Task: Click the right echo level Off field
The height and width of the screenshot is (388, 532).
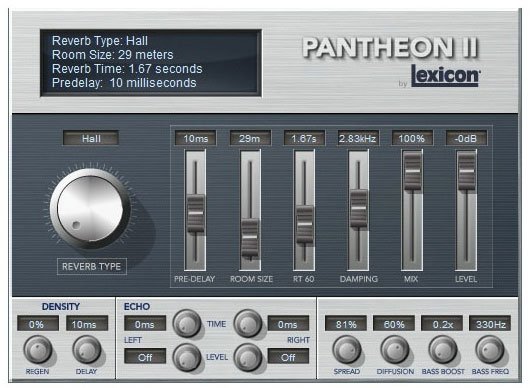Action: (288, 357)
